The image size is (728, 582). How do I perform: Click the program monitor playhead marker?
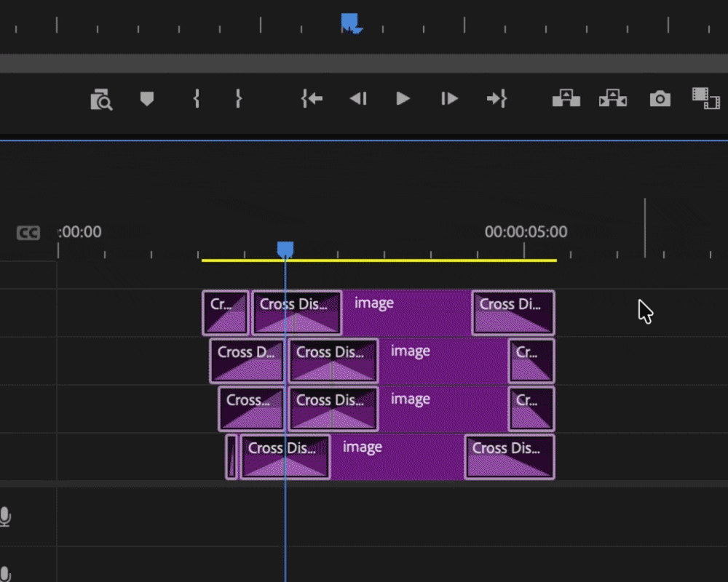[x=351, y=23]
